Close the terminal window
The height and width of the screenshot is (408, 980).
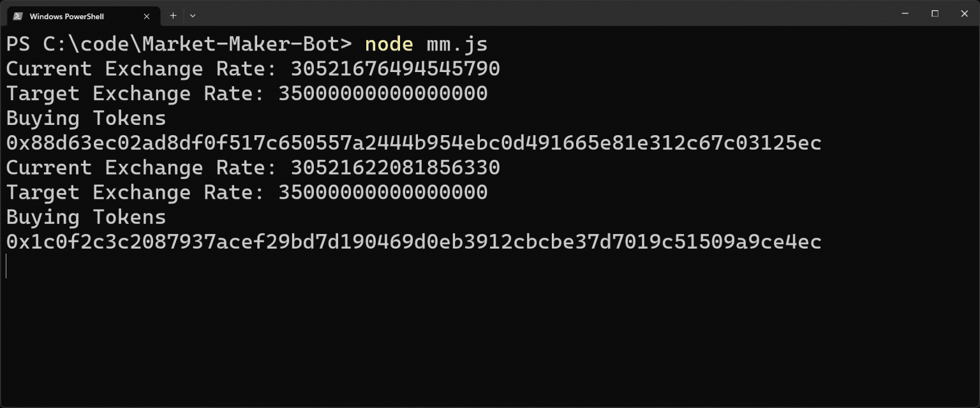(964, 13)
